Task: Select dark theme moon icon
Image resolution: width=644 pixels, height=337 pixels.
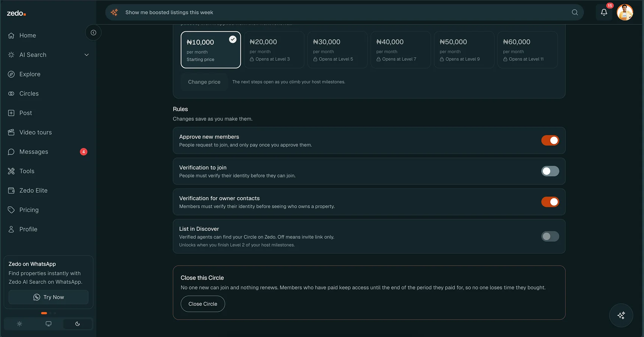Action: [x=78, y=324]
